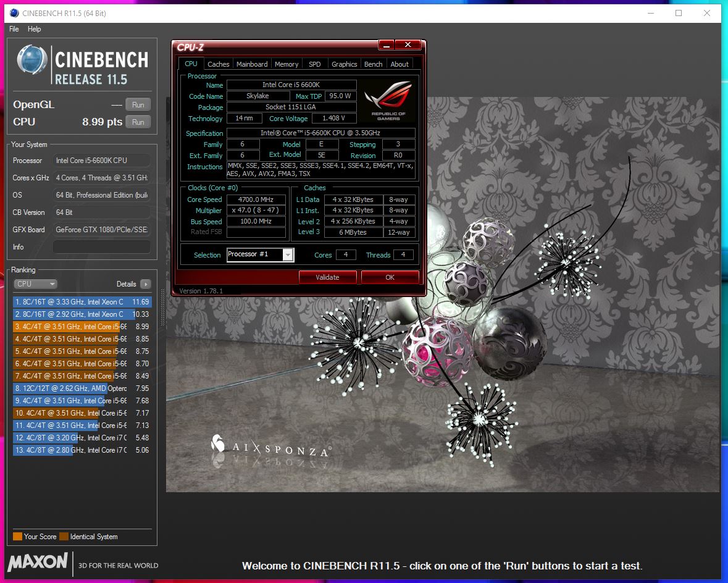Select the CPU tab in CPU-Z

coord(191,64)
